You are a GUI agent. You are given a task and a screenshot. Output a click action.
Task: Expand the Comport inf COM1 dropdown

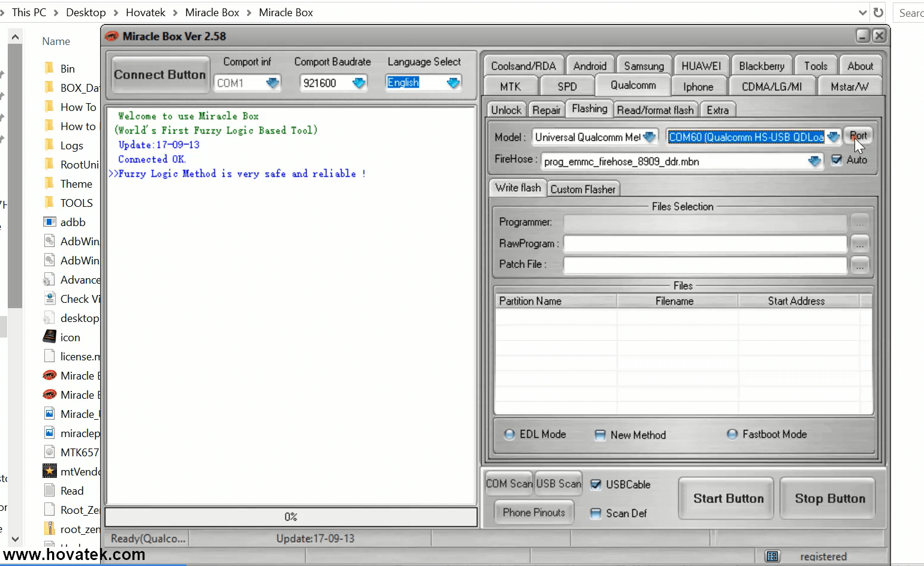273,83
